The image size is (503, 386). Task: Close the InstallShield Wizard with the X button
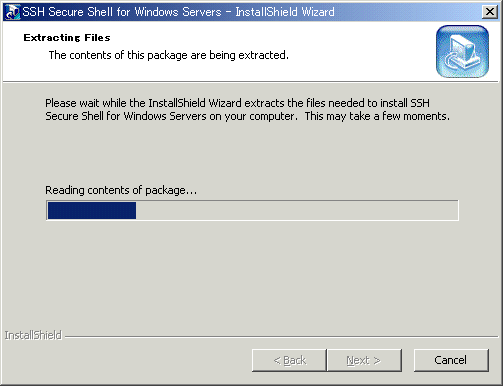490,12
